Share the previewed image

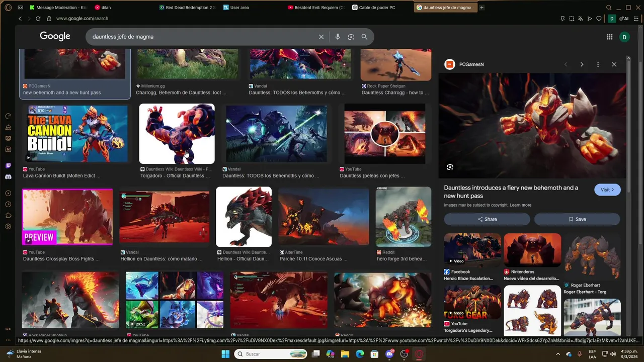click(487, 219)
